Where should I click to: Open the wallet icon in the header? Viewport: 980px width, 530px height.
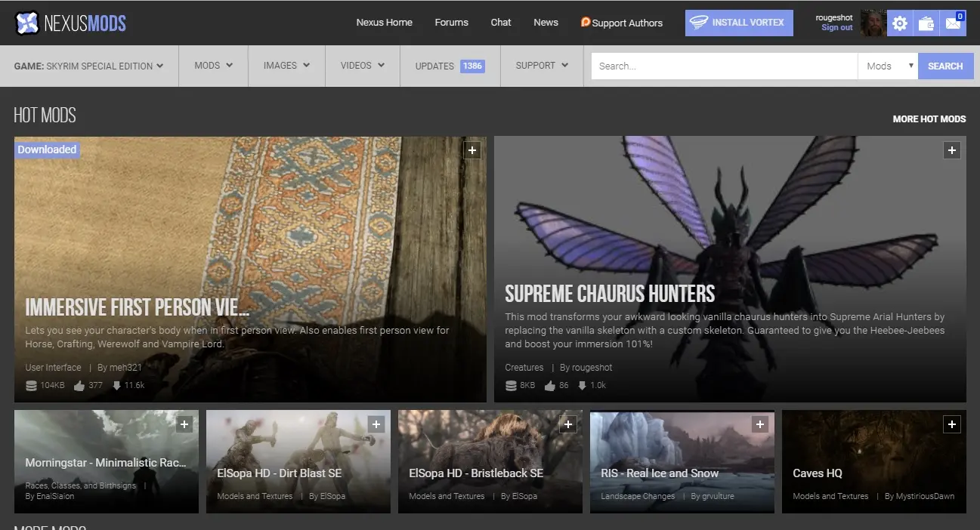tap(926, 23)
